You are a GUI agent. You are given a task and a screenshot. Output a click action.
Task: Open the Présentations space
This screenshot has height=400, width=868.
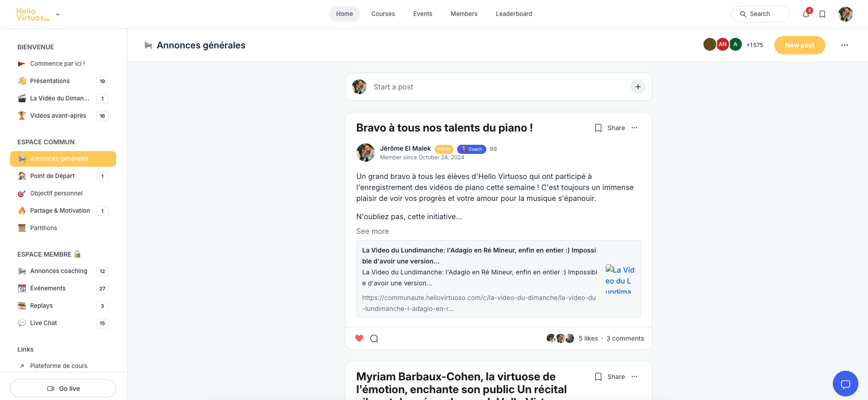click(x=63, y=81)
